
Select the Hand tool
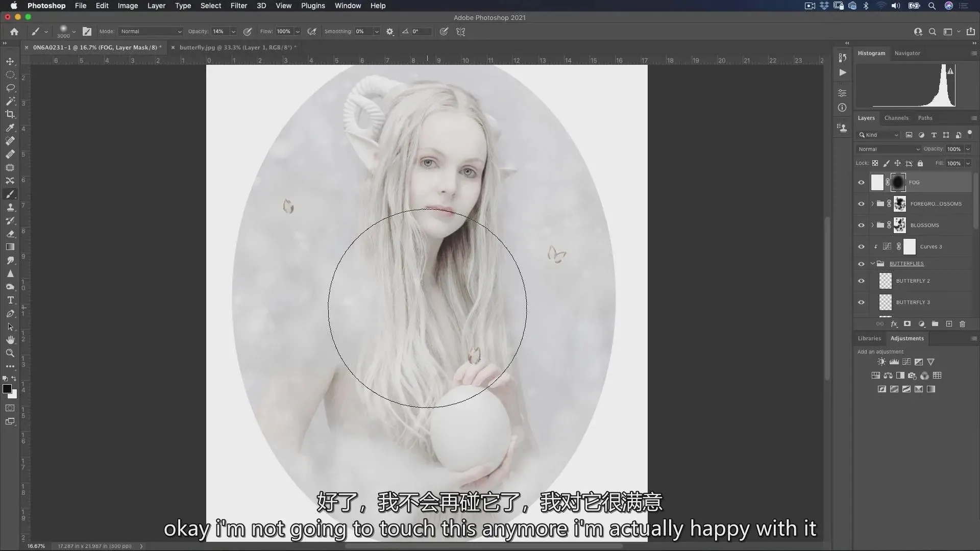tap(10, 340)
